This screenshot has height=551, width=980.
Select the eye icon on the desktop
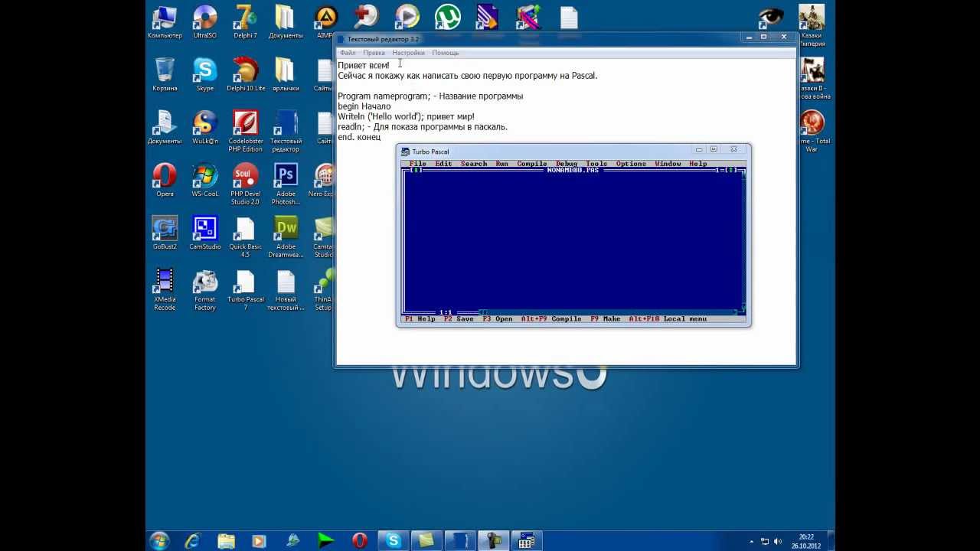[770, 18]
